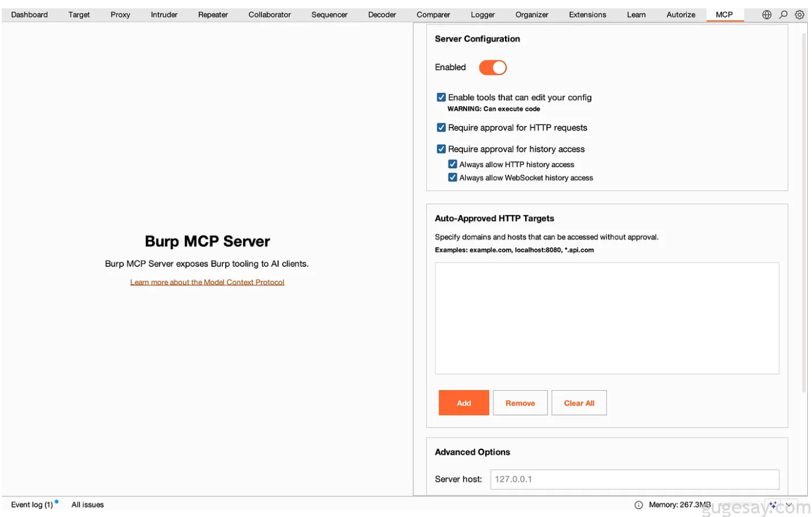Select the Decoder tab
The height and width of the screenshot is (517, 812).
[x=382, y=15]
